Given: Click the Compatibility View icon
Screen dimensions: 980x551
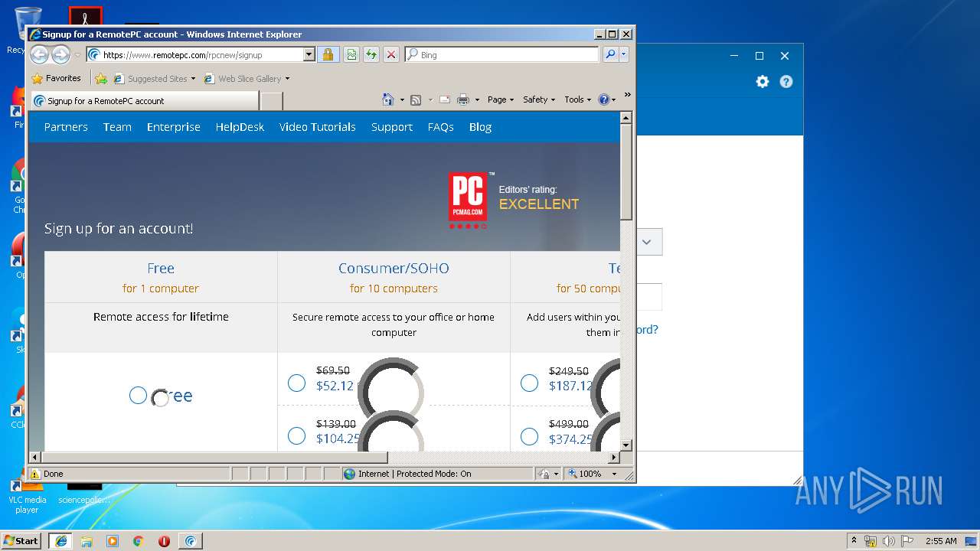Looking at the screenshot, I should pyautogui.click(x=351, y=54).
